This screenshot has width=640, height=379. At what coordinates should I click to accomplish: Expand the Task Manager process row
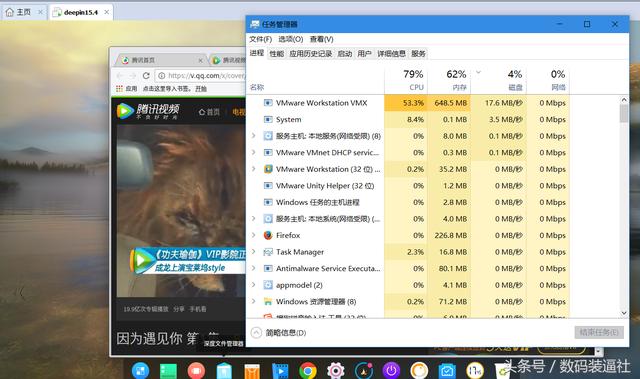tap(253, 251)
